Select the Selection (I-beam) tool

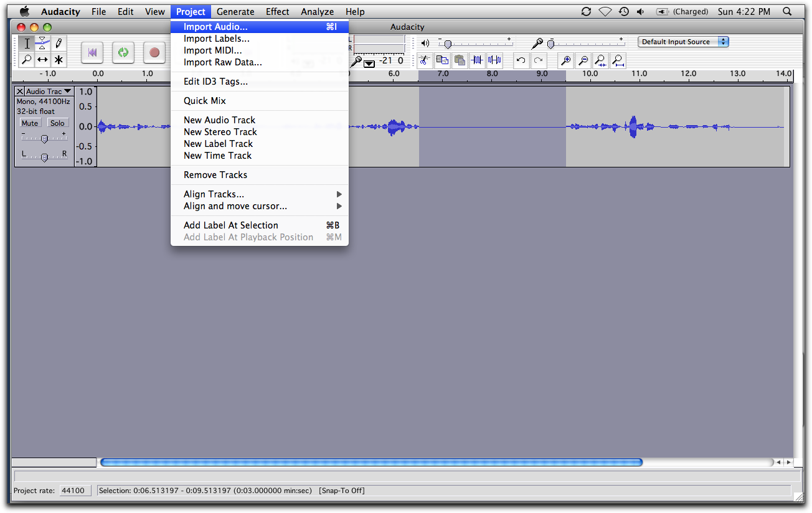pos(26,44)
